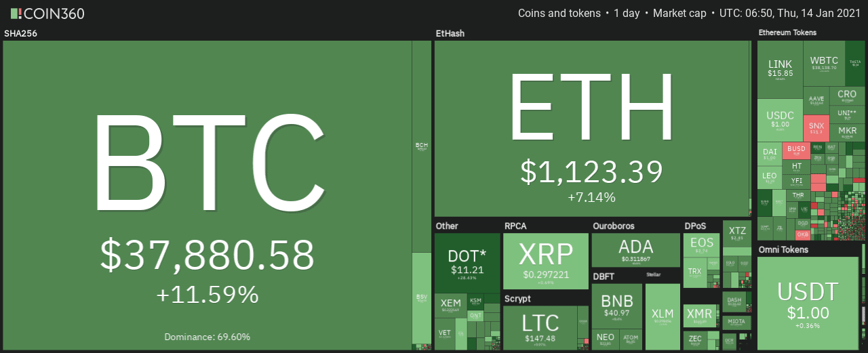The height and width of the screenshot is (353, 868).
Task: Click the red SNX tile
Action: click(x=815, y=128)
